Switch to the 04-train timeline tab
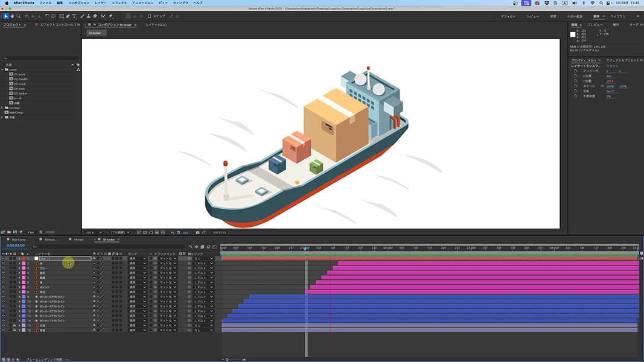This screenshot has height=362, width=644. click(78, 240)
